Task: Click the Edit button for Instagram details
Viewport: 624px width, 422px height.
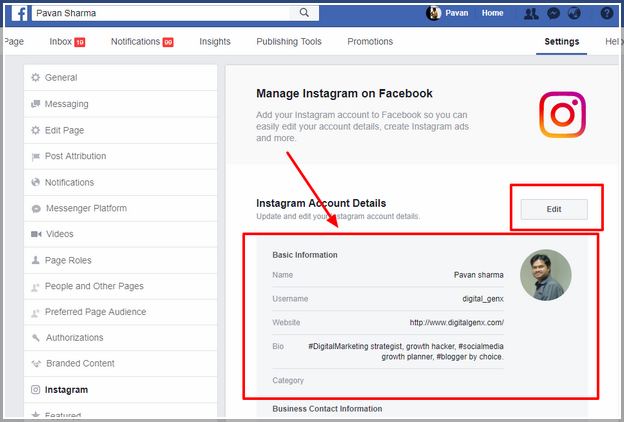Action: [554, 209]
